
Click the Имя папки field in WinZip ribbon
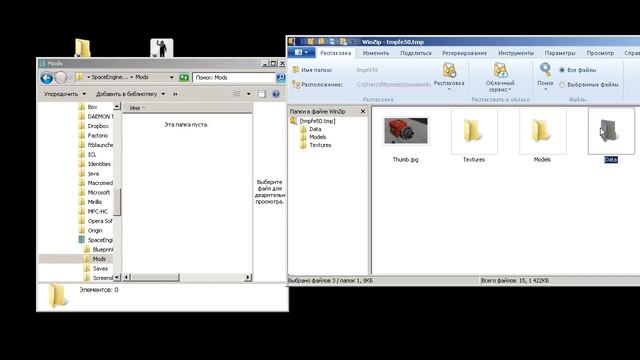coord(393,70)
